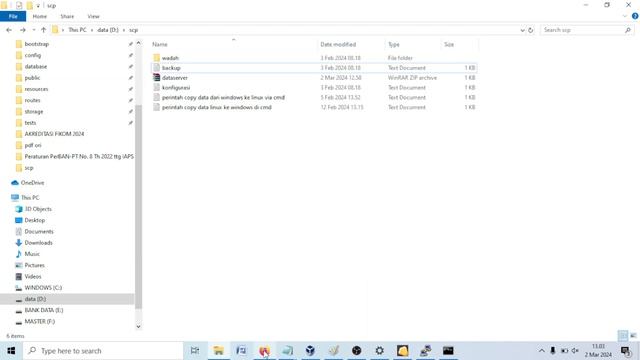Go back with the Back arrow

click(x=9, y=30)
